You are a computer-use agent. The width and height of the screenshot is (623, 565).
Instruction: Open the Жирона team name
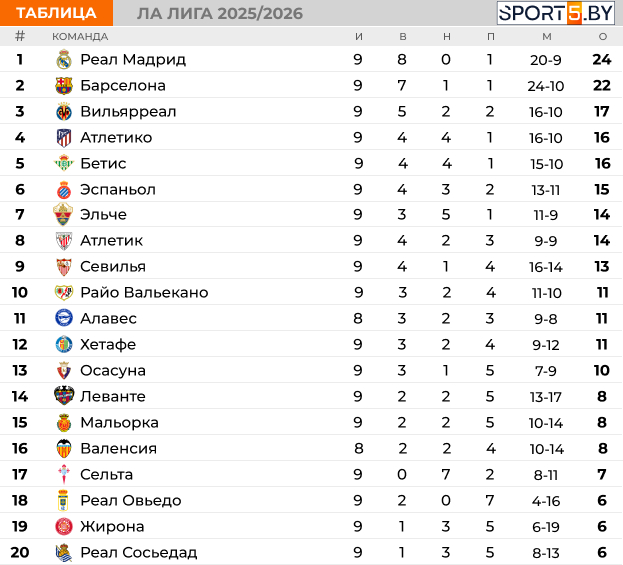112,526
